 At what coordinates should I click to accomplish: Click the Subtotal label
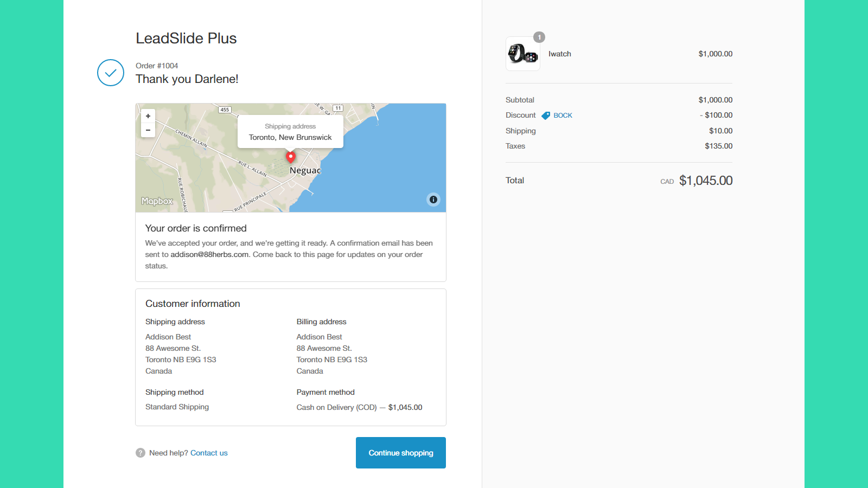tap(520, 100)
